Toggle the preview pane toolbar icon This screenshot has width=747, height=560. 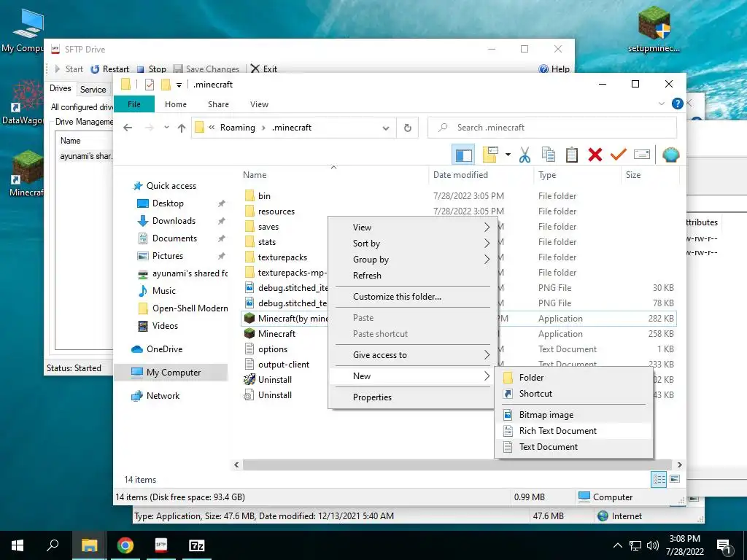[463, 155]
